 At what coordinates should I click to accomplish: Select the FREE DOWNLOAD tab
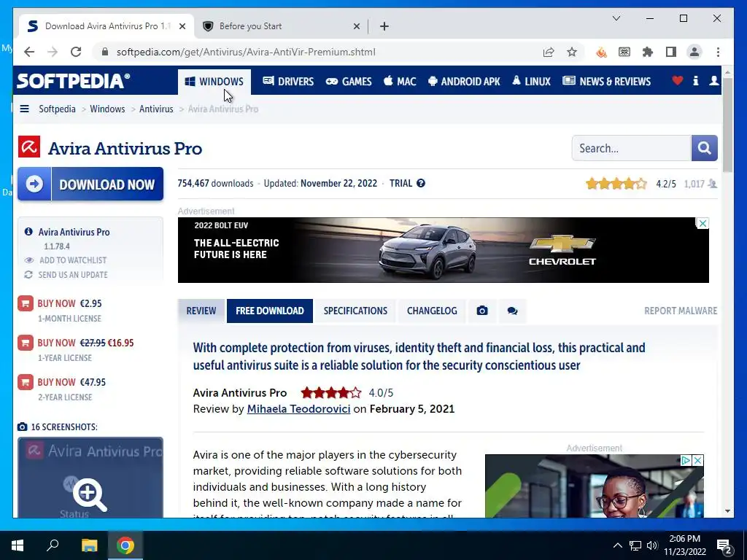coord(270,311)
